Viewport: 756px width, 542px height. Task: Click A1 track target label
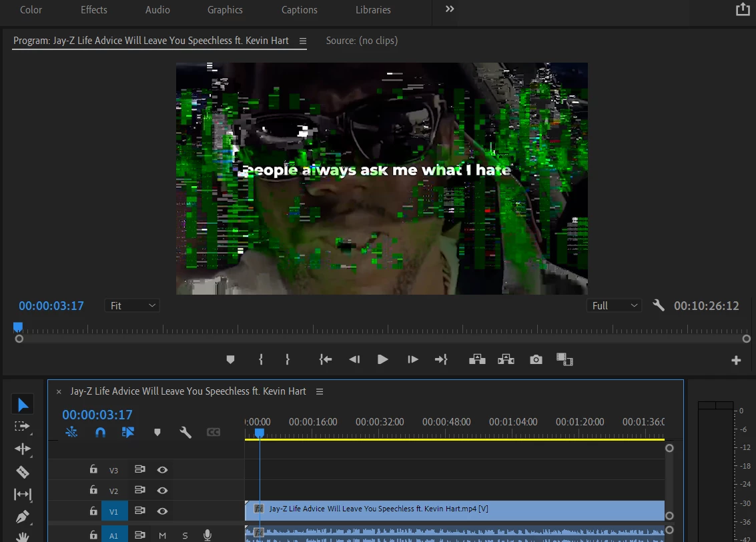(x=114, y=534)
